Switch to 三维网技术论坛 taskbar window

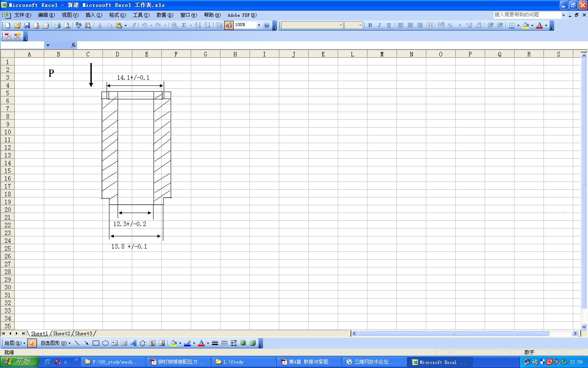coord(375,362)
